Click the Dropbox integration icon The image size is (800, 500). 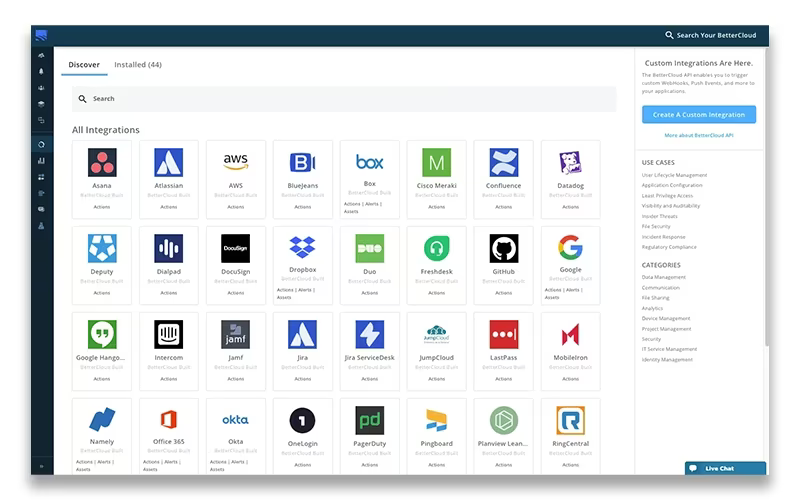click(303, 247)
